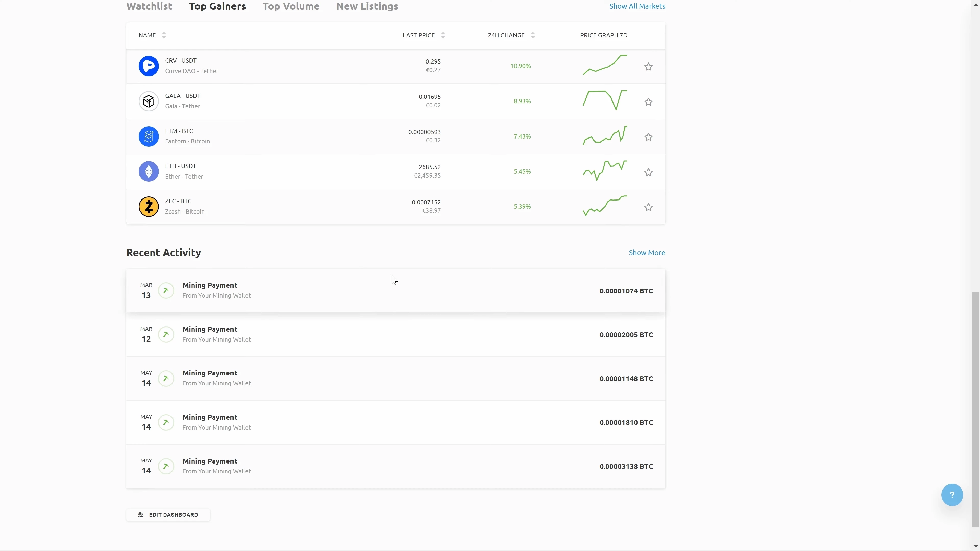Open the 0.00001074 BTC mining payment
The height and width of the screenshot is (551, 980).
396,291
